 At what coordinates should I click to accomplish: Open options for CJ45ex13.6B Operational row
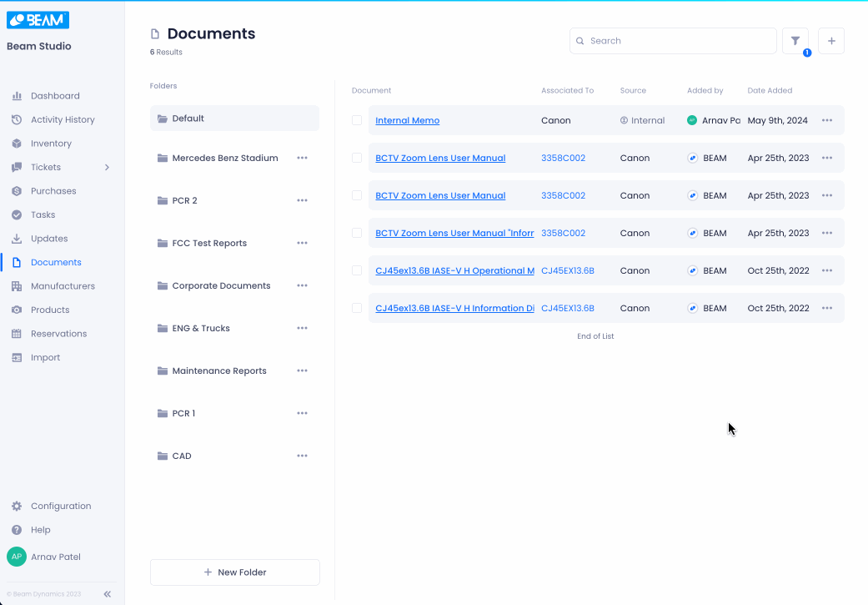[827, 270]
